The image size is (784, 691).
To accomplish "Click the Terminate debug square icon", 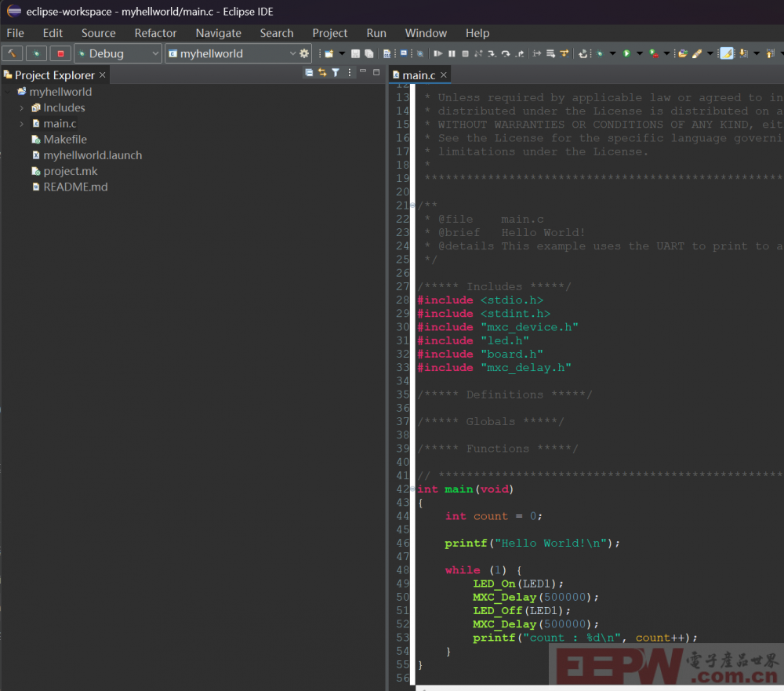I will pyautogui.click(x=465, y=53).
